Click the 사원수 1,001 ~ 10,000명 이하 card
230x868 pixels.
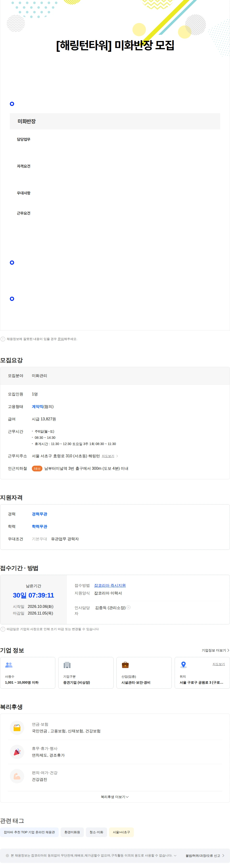[28, 673]
